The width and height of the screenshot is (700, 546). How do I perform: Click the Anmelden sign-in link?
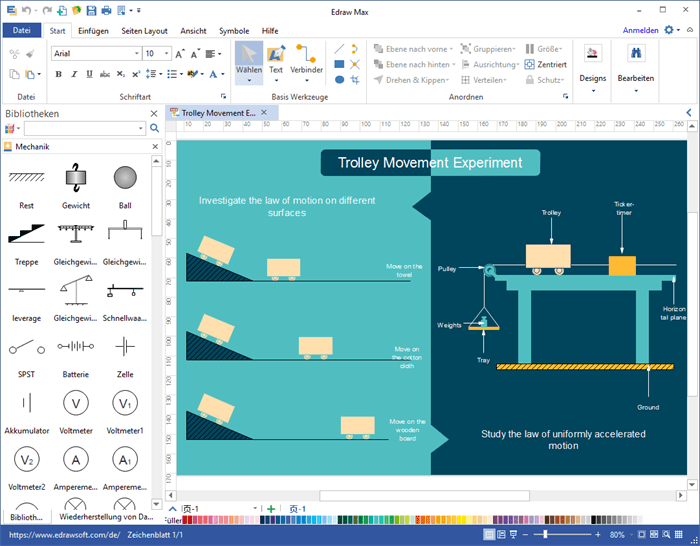pyautogui.click(x=640, y=30)
